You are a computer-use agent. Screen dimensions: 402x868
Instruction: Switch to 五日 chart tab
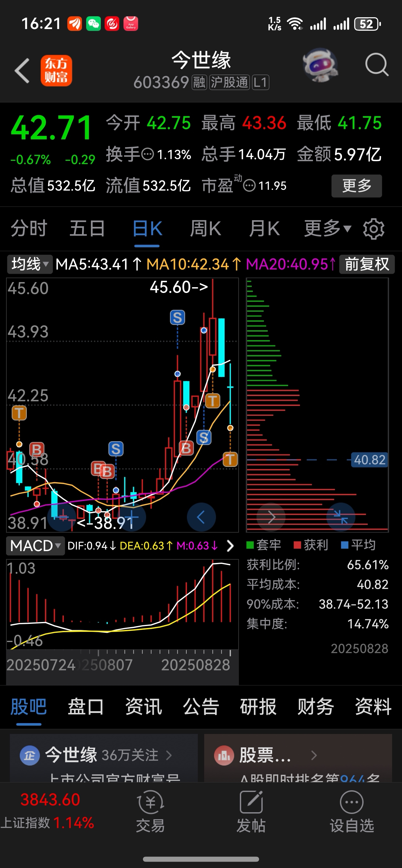click(x=88, y=228)
